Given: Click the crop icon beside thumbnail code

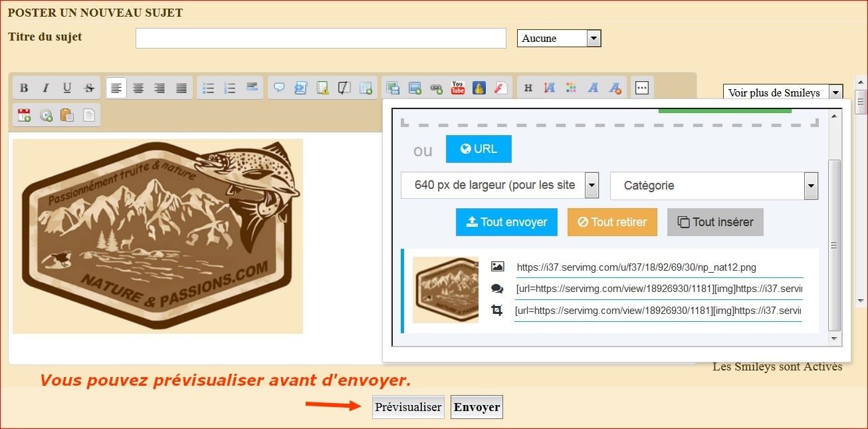Looking at the screenshot, I should pos(497,310).
